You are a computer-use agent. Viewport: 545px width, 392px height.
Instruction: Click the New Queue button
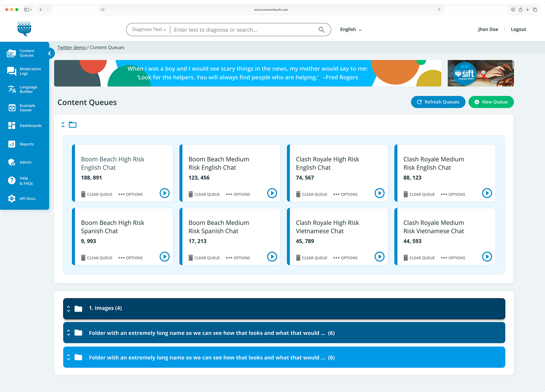point(491,102)
